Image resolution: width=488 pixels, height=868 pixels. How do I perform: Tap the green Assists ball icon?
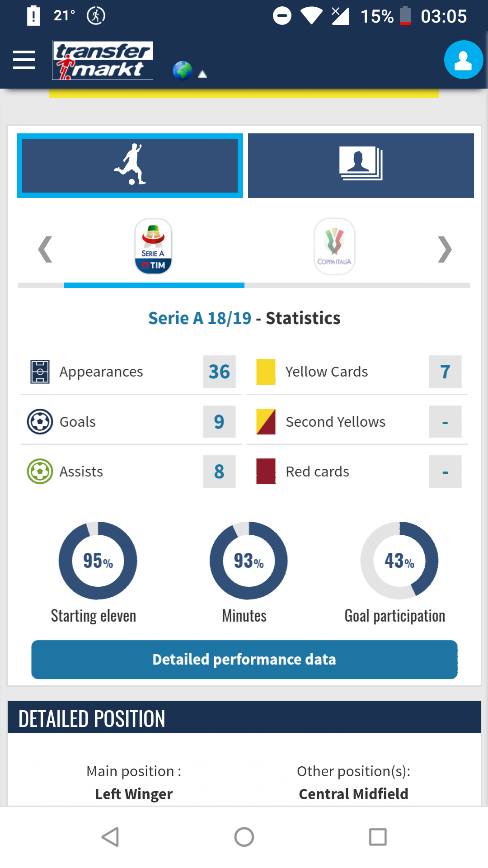click(x=40, y=472)
